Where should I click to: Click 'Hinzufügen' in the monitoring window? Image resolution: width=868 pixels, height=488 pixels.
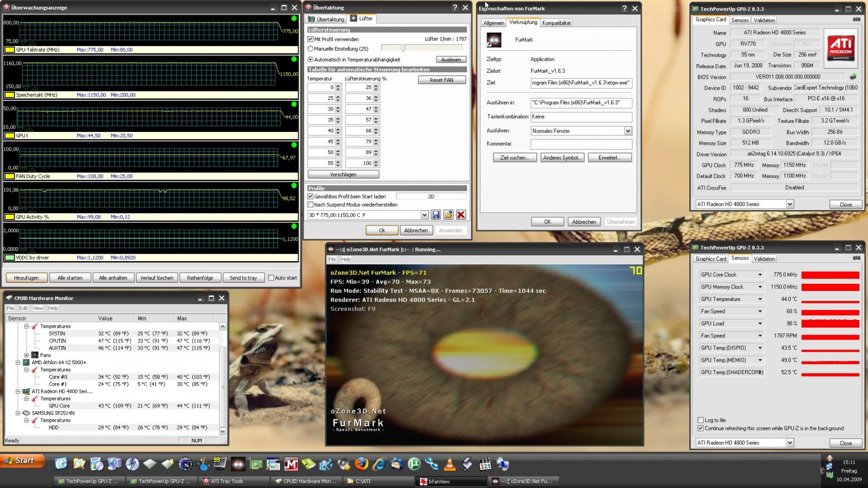27,278
